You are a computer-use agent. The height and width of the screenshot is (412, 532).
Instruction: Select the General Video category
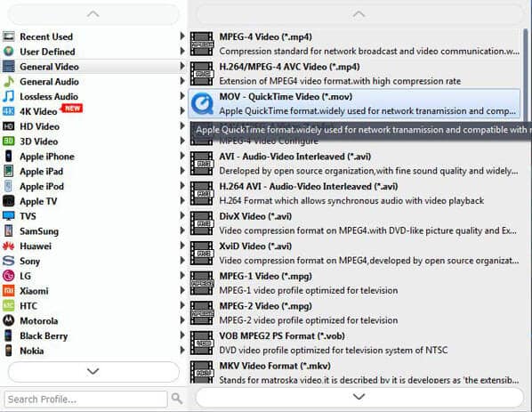tap(93, 67)
